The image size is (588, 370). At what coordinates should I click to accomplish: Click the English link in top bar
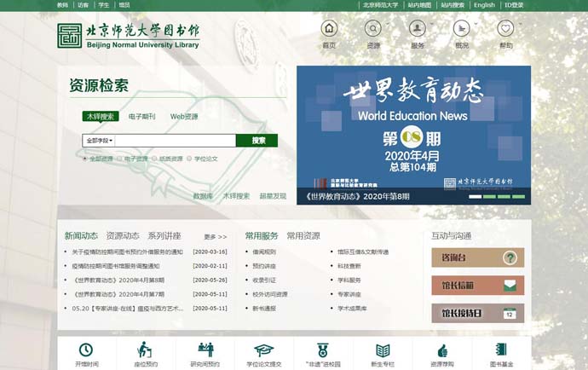coord(484,5)
